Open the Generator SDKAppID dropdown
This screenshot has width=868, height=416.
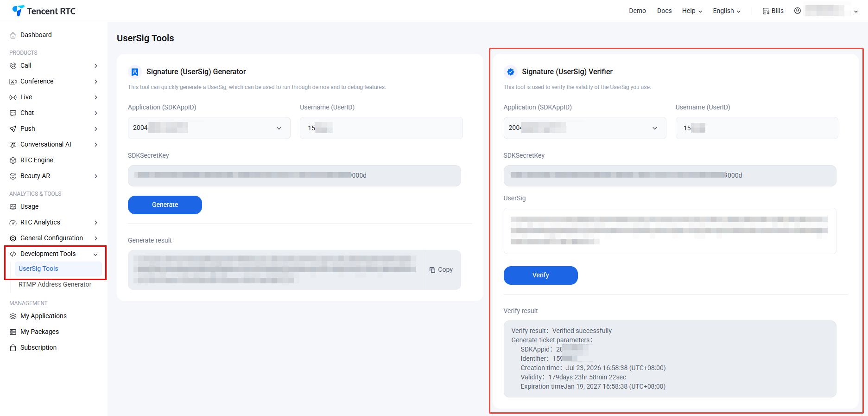tap(209, 128)
